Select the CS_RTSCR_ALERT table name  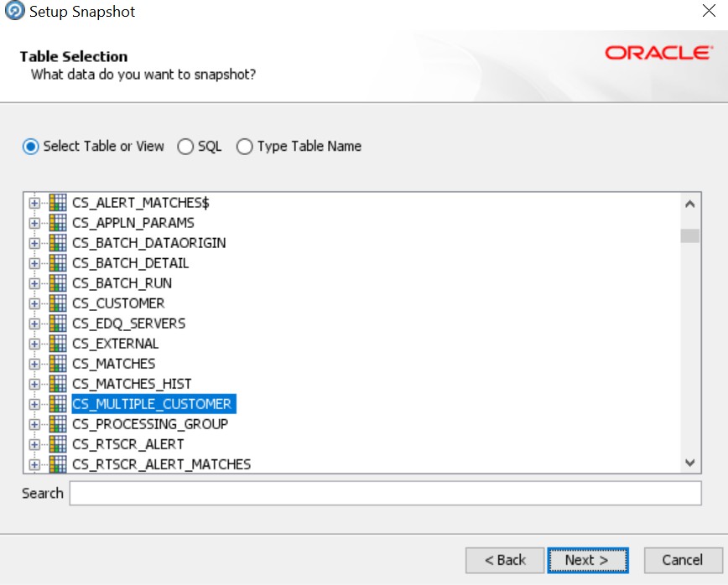pos(128,444)
